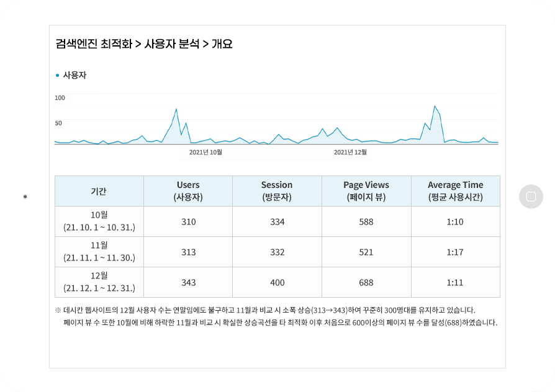Click the page views value 588

366,222
